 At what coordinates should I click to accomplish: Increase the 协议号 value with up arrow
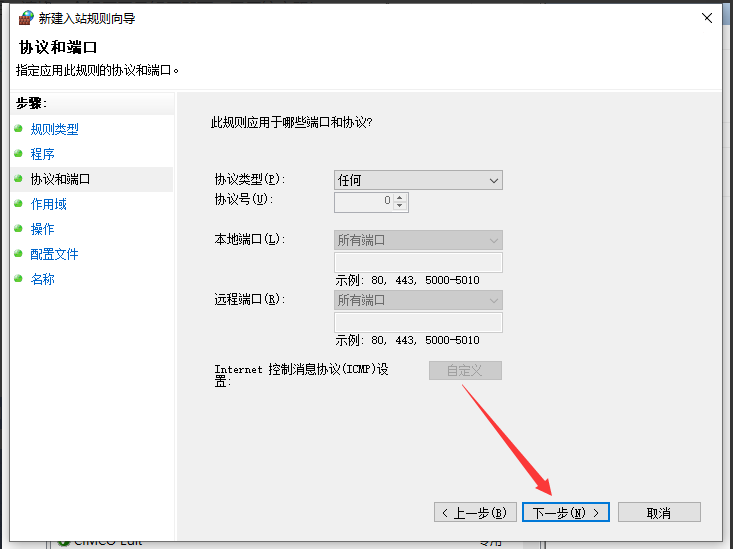(x=400, y=198)
